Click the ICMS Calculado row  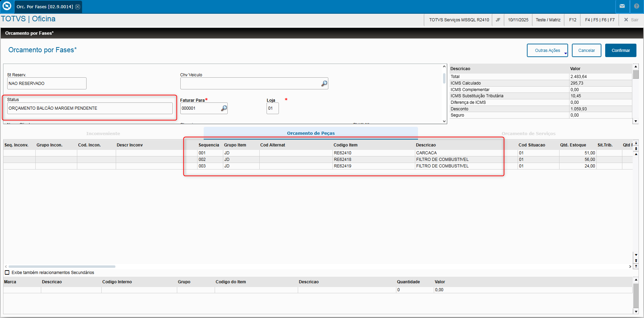coord(541,83)
